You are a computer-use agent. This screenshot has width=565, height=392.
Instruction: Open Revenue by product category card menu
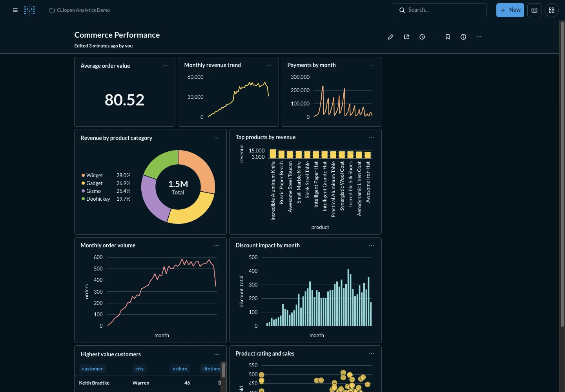tap(217, 138)
